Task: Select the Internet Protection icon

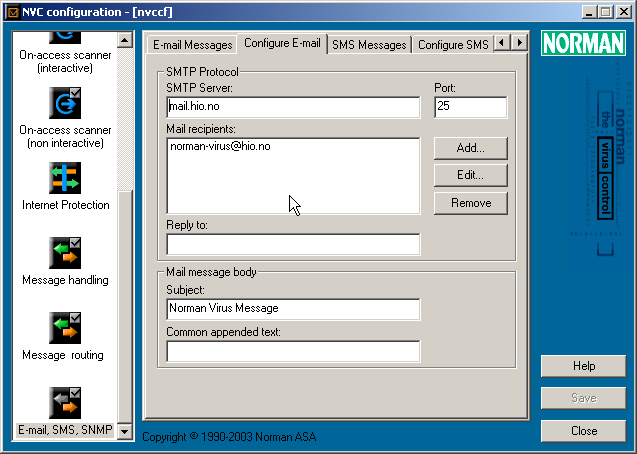Action: [x=65, y=178]
